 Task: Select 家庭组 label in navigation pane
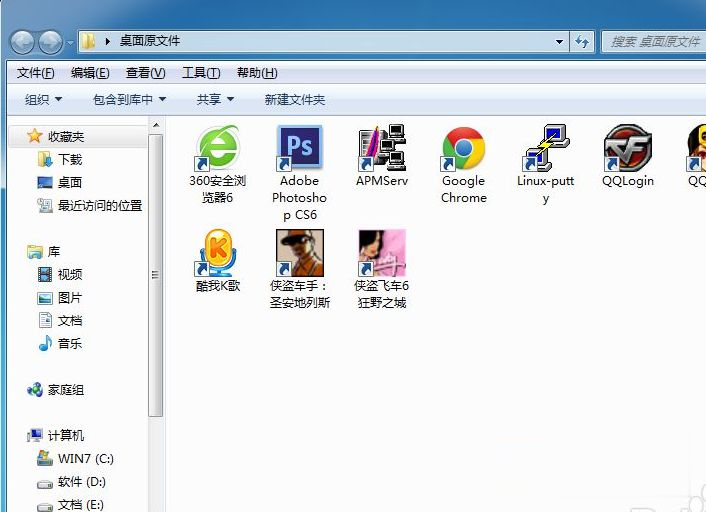pyautogui.click(x=66, y=390)
